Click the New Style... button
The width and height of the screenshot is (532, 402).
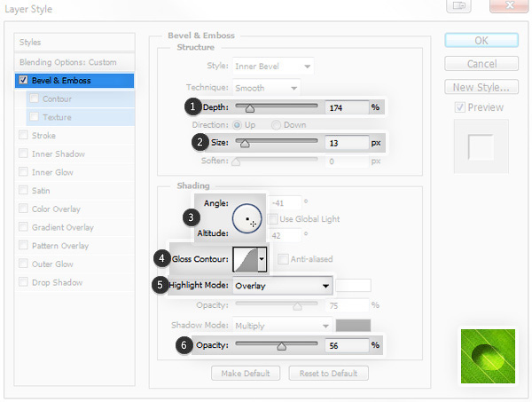(481, 87)
